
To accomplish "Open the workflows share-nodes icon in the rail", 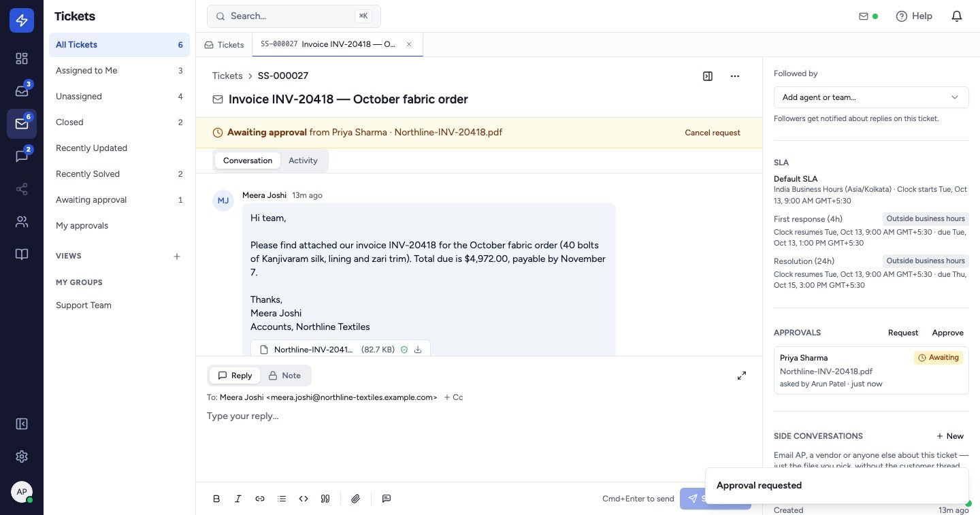I will pos(22,189).
